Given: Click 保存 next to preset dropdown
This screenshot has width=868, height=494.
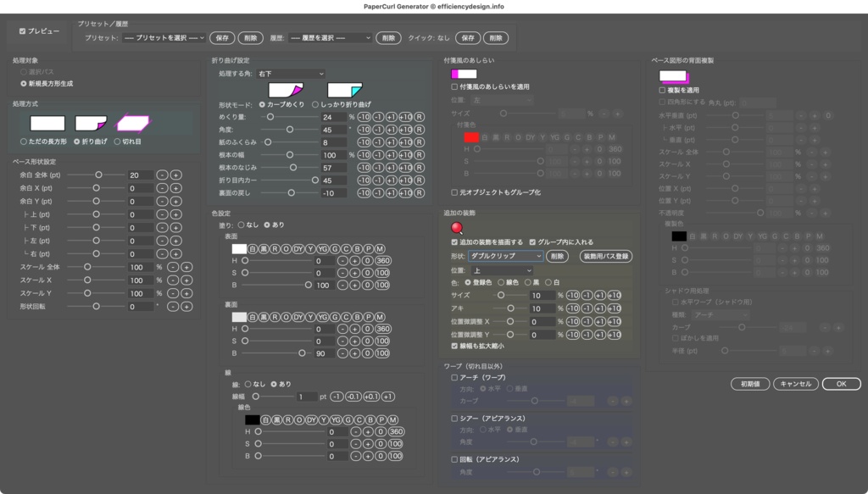Looking at the screenshot, I should [x=222, y=37].
